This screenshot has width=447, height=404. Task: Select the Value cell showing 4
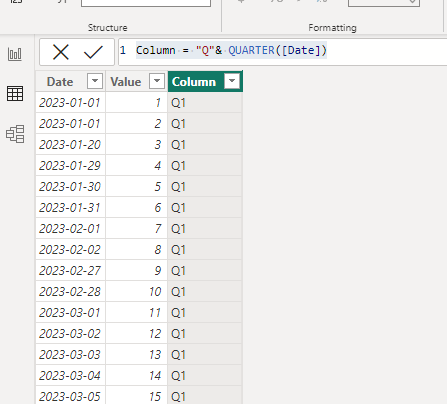coord(136,166)
